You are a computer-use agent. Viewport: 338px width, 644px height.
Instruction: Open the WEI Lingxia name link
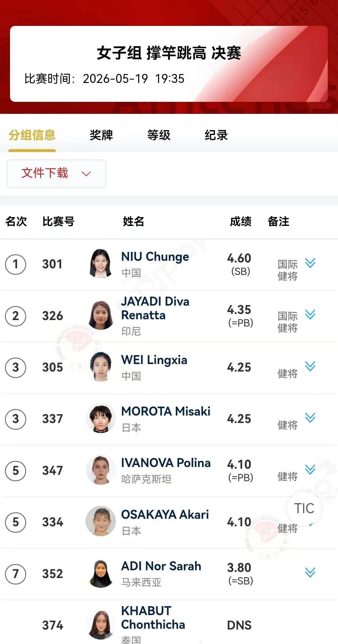(154, 360)
